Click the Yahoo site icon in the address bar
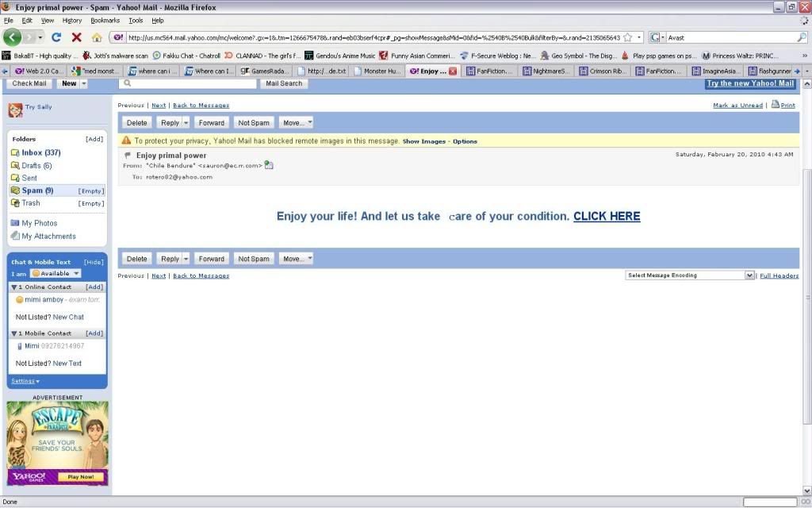Screen dimensions: 812x508 point(119,37)
